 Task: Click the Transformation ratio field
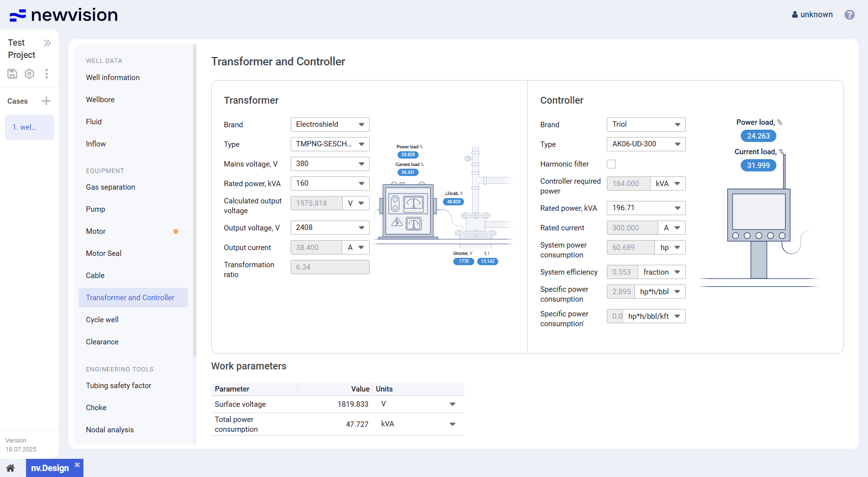pyautogui.click(x=330, y=267)
